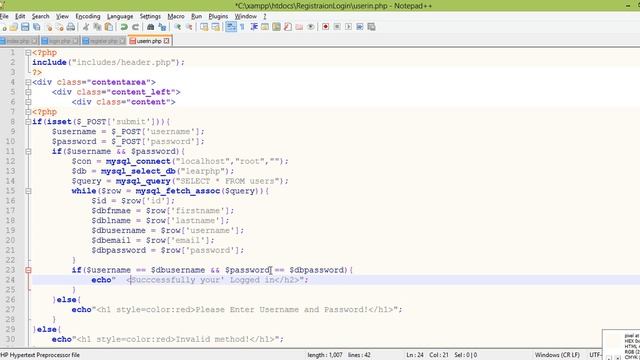Screen dimensions: 640x360
Task: Open the Encoding menu
Action: coord(88,16)
